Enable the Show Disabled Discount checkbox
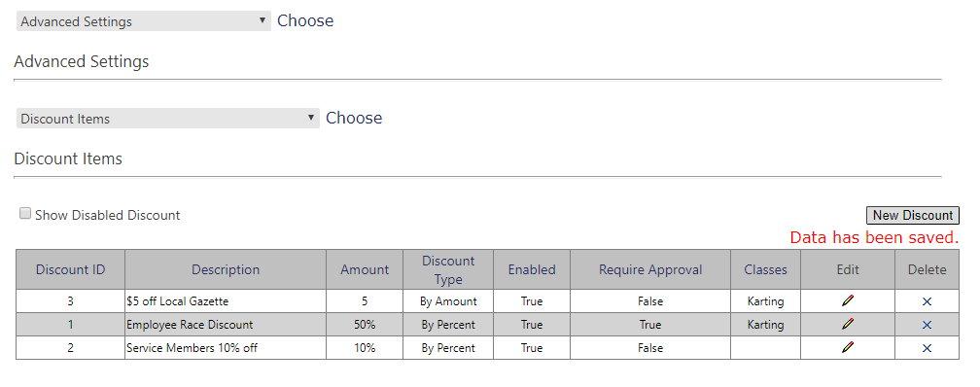Viewport: 980px width, 387px height. 25,214
